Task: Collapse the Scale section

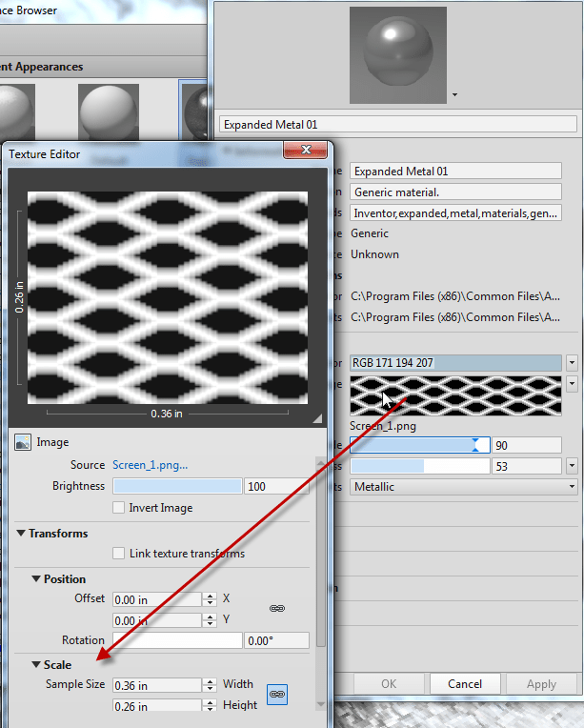Action: [x=36, y=664]
